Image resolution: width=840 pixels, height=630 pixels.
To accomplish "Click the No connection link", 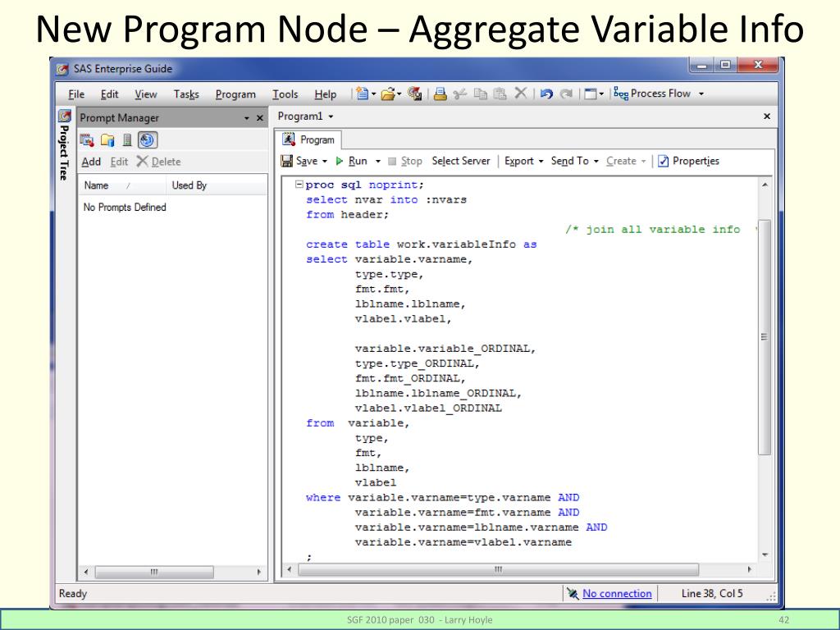I will pos(617,594).
